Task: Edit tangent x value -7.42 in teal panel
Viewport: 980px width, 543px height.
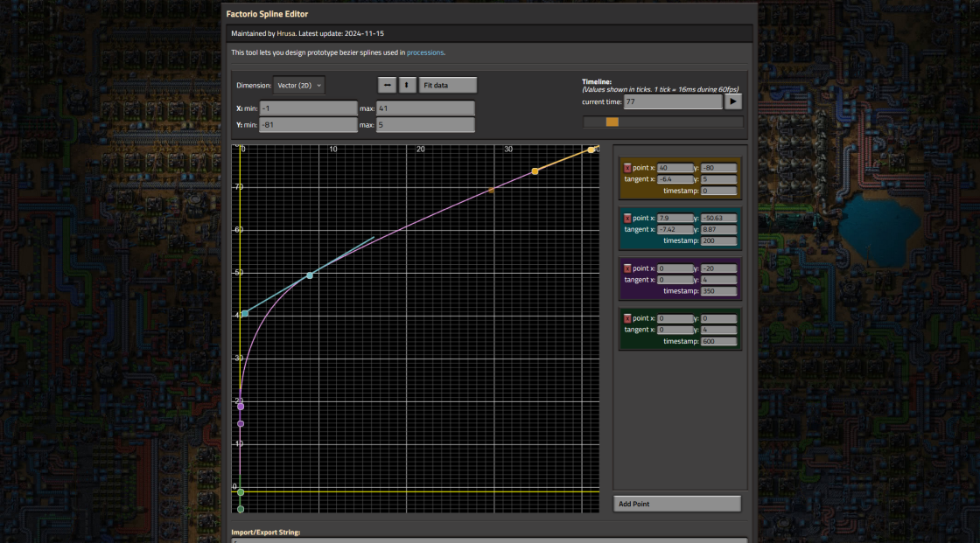Action: [x=675, y=229]
